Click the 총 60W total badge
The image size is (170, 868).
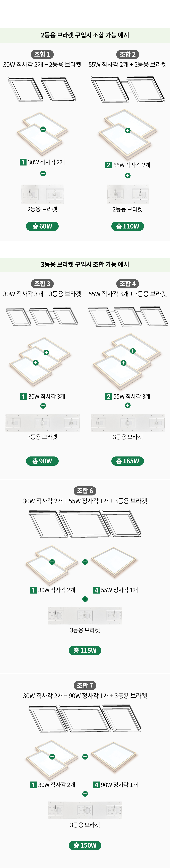[x=42, y=226]
